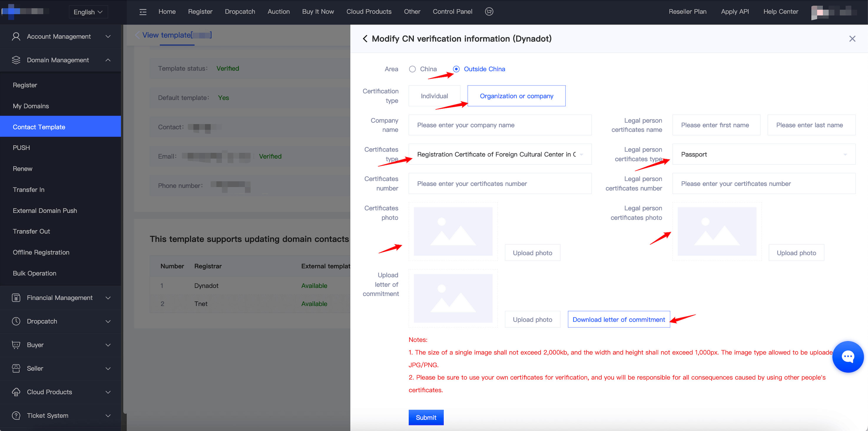Open the Certificates type dropdown
Image resolution: width=868 pixels, height=431 pixels.
tap(500, 154)
